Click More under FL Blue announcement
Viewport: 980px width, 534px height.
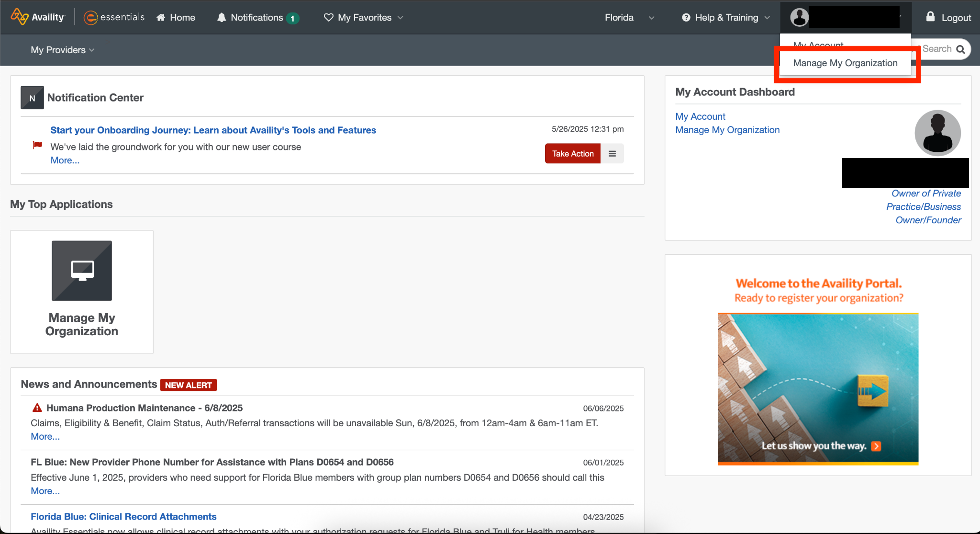click(x=45, y=491)
